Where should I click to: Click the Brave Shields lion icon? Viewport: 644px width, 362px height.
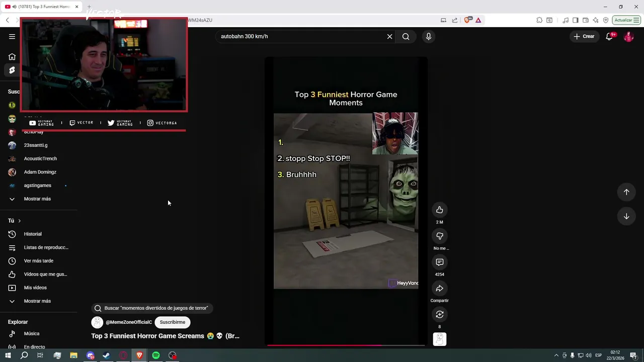pyautogui.click(x=467, y=20)
